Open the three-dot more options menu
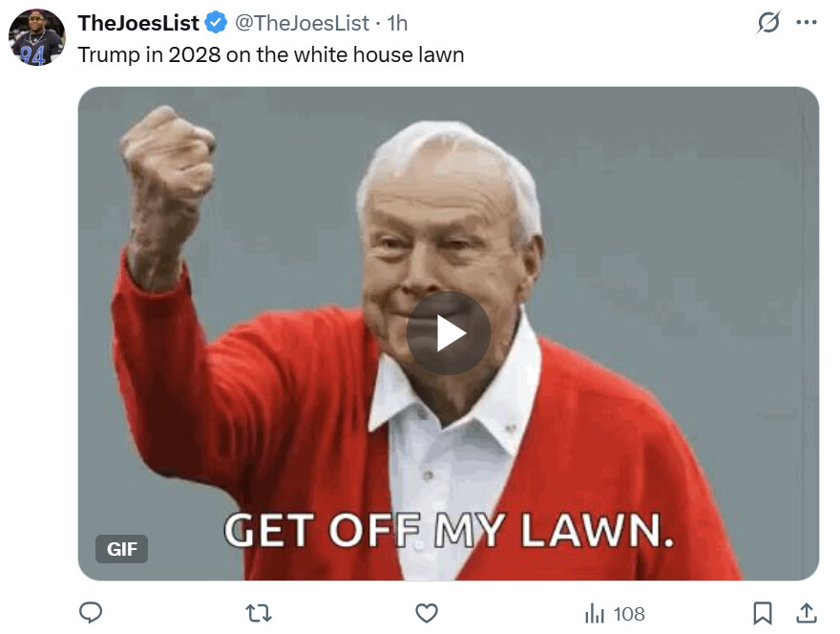Viewport: 840px width, 634px height. tap(807, 23)
